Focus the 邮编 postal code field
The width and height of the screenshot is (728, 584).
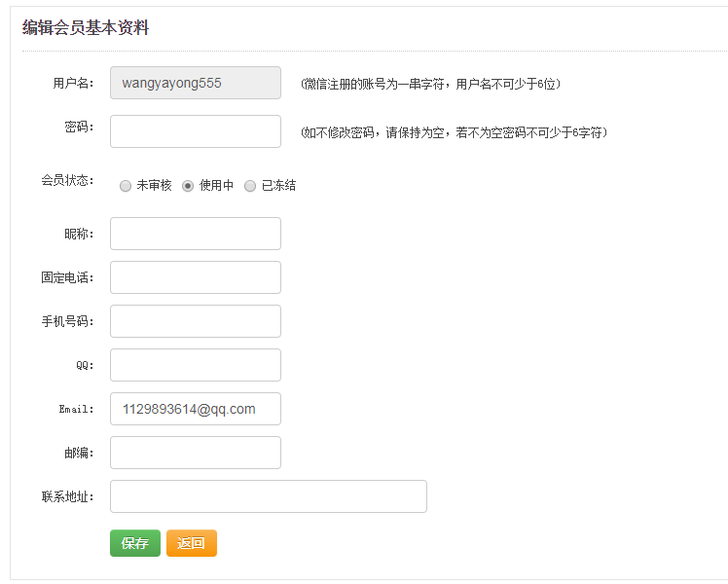coord(196,453)
